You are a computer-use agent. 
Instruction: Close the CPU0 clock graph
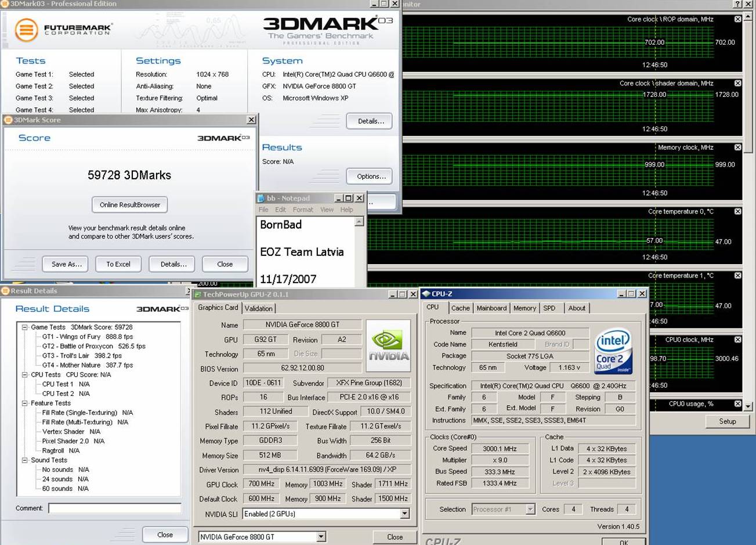pyautogui.click(x=737, y=340)
